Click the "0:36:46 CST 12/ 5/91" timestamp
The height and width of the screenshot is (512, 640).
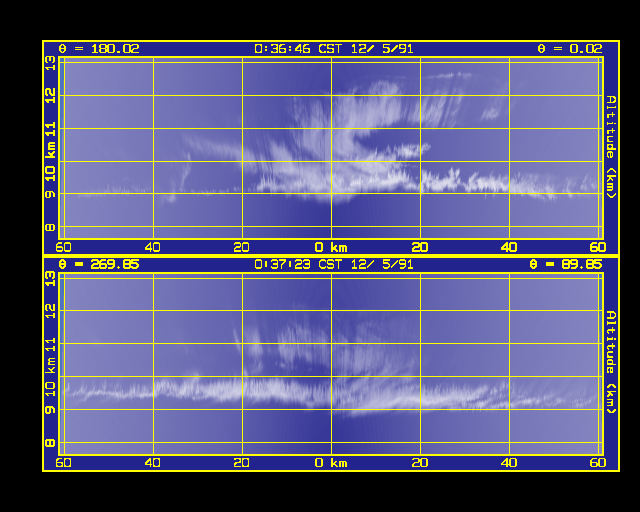point(334,49)
